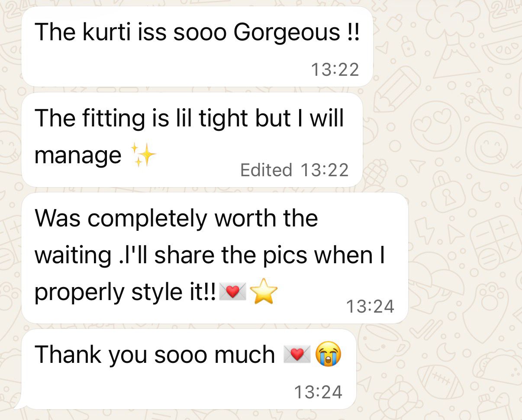522x420 pixels.
Task: Click the sparkles emoji after "manage"
Action: coord(143,156)
